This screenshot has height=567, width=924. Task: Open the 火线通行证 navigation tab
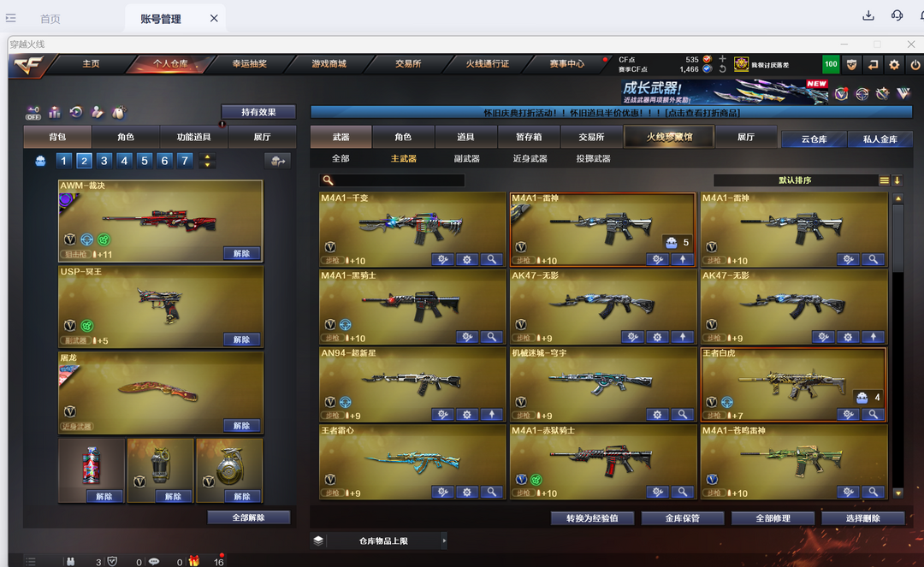click(488, 63)
